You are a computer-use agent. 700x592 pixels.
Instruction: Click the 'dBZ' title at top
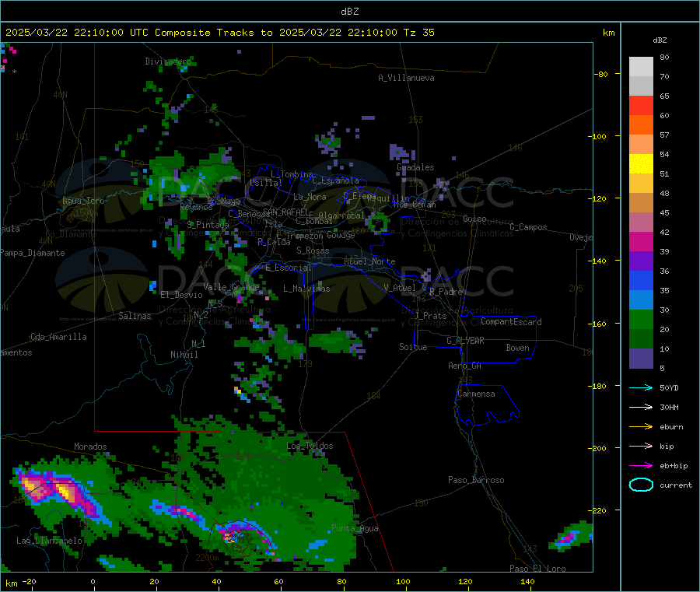point(349,11)
